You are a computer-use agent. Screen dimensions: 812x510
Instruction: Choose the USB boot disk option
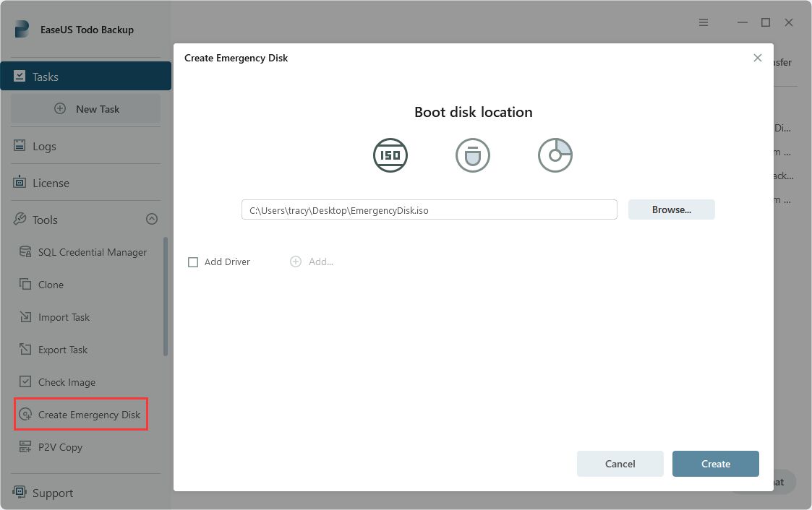[472, 155]
